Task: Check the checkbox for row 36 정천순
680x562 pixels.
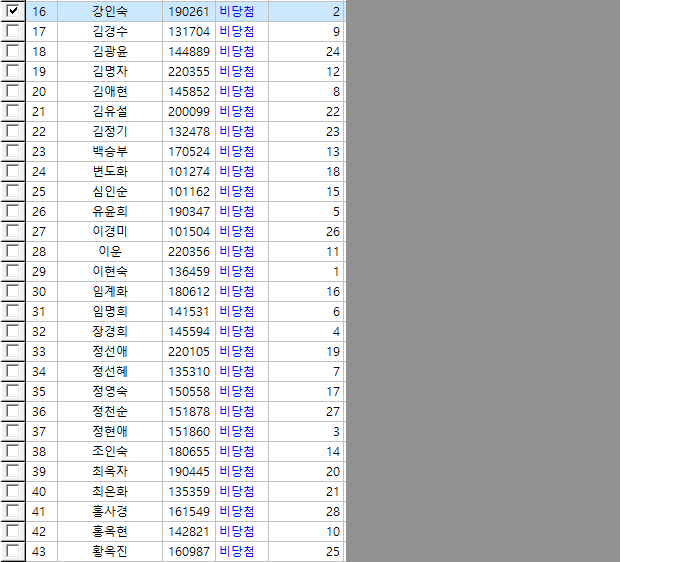Action: (x=13, y=410)
